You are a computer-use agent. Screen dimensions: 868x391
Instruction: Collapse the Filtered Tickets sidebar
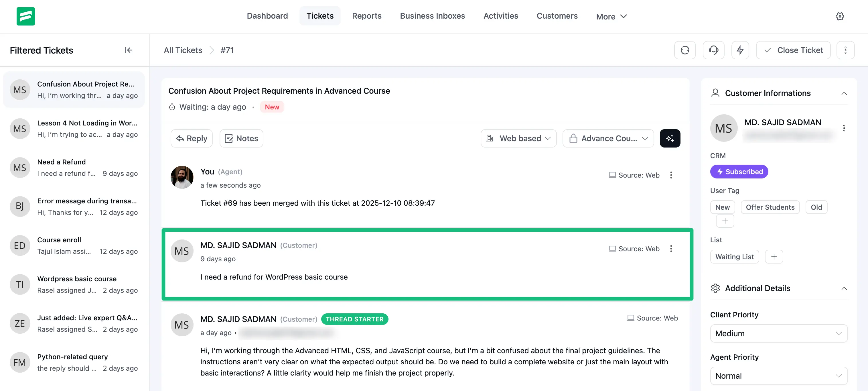(x=128, y=50)
